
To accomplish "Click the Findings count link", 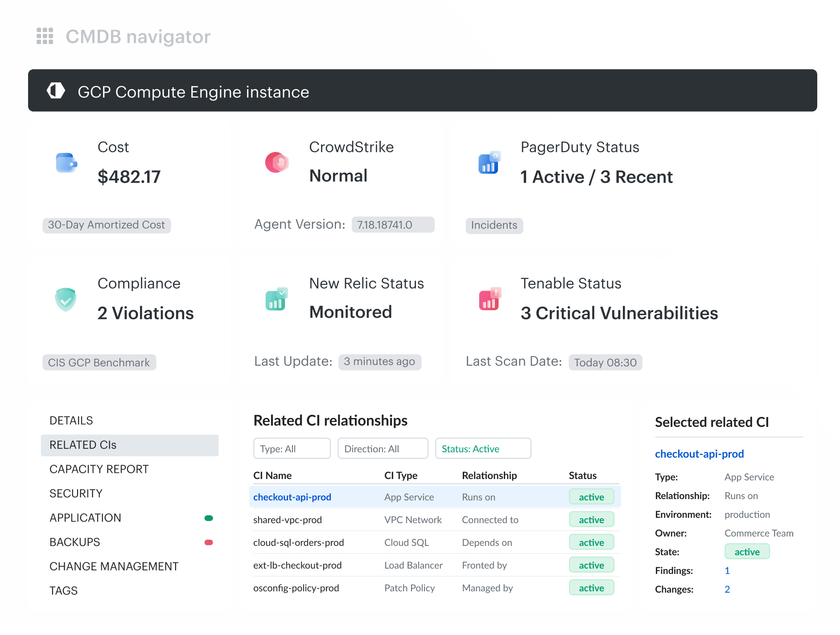I will (x=727, y=571).
